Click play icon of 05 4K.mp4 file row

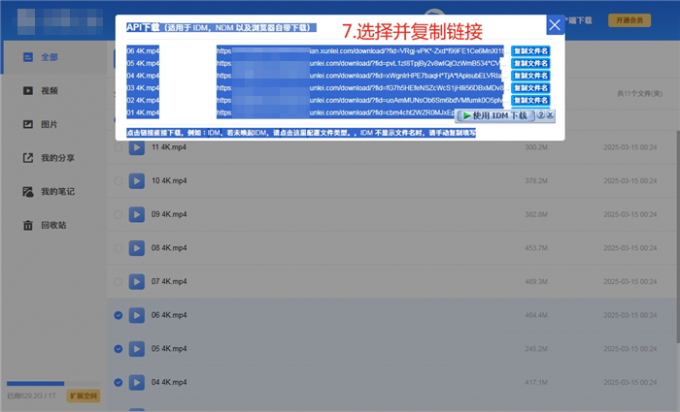click(137, 349)
